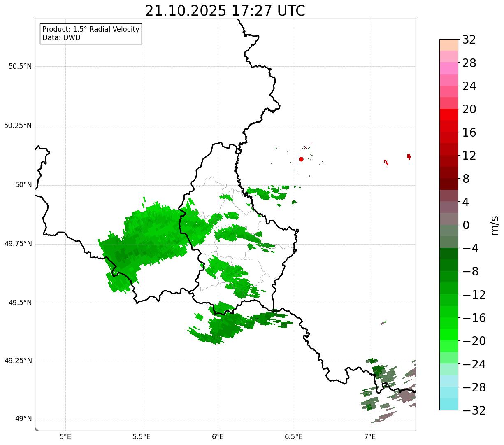Click the 50.25°N latitude label
Viewport: 504px width, 445px height.
(18, 126)
